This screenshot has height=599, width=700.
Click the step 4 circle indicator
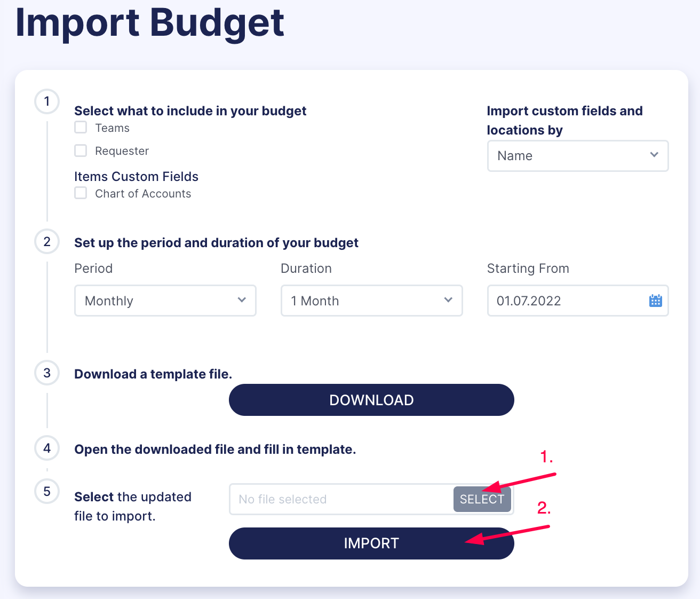(x=47, y=448)
